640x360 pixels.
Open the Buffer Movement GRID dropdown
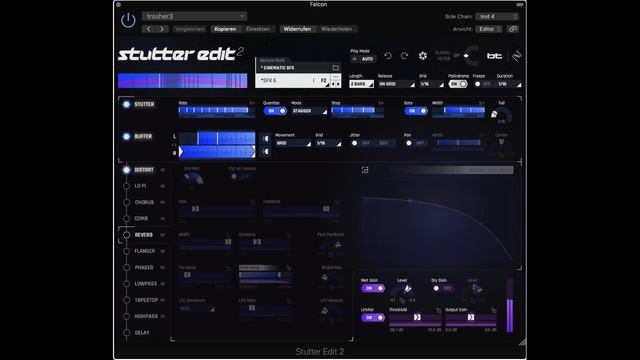[x=293, y=143]
